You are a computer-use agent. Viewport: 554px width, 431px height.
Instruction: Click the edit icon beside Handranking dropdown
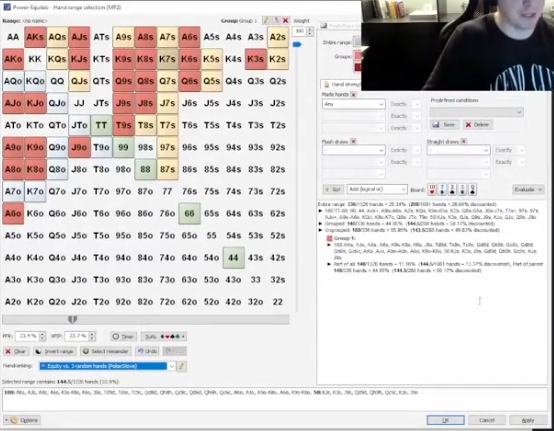(181, 366)
